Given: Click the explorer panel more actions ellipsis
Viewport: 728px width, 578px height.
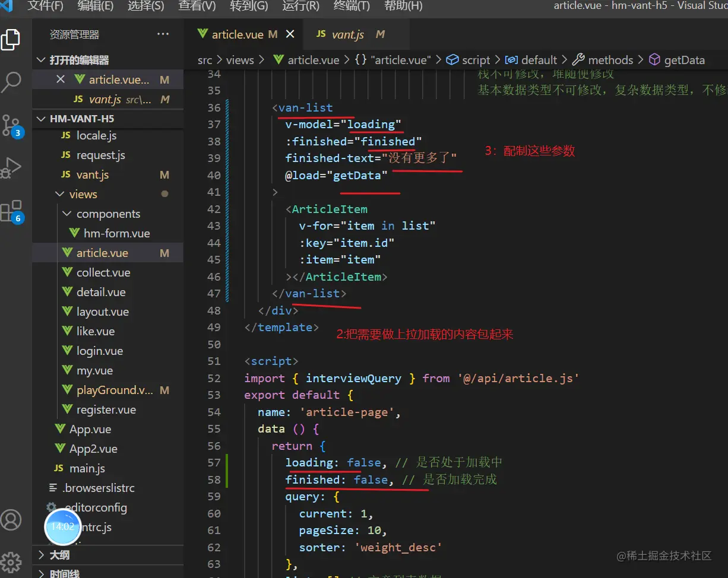Looking at the screenshot, I should [163, 34].
